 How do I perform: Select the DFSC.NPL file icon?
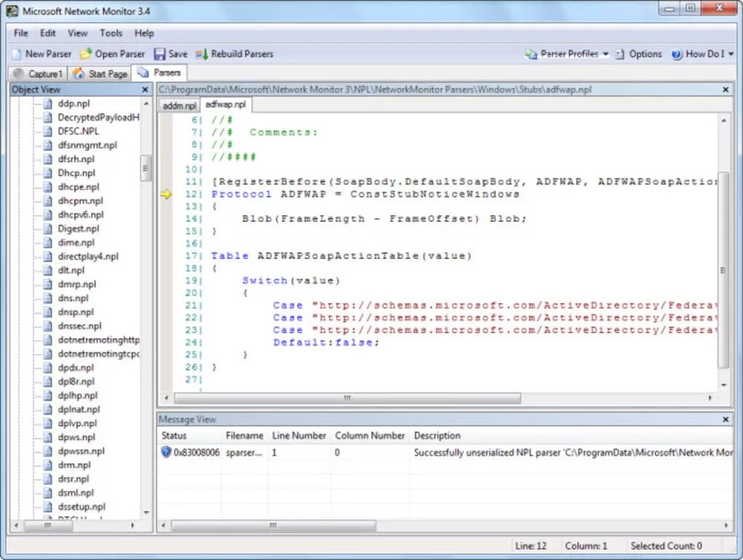coord(48,131)
